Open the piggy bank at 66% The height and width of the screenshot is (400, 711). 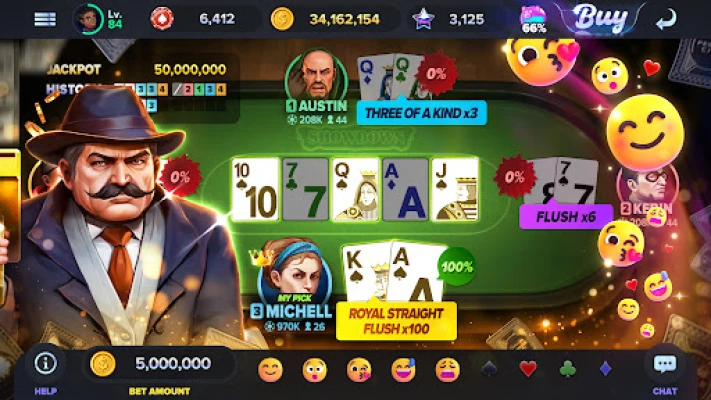[x=534, y=20]
